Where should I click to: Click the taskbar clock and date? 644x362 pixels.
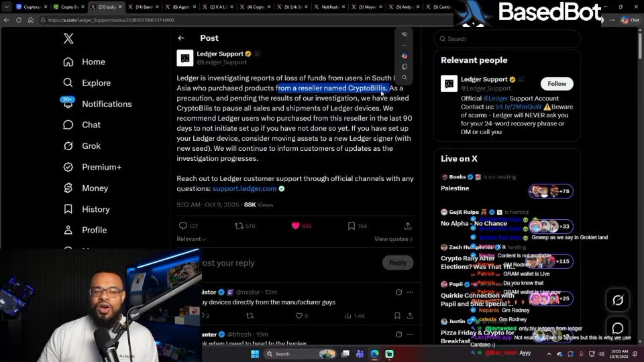click(x=619, y=354)
